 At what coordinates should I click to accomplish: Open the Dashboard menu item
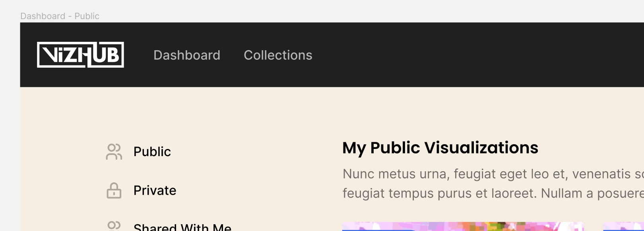tap(187, 55)
